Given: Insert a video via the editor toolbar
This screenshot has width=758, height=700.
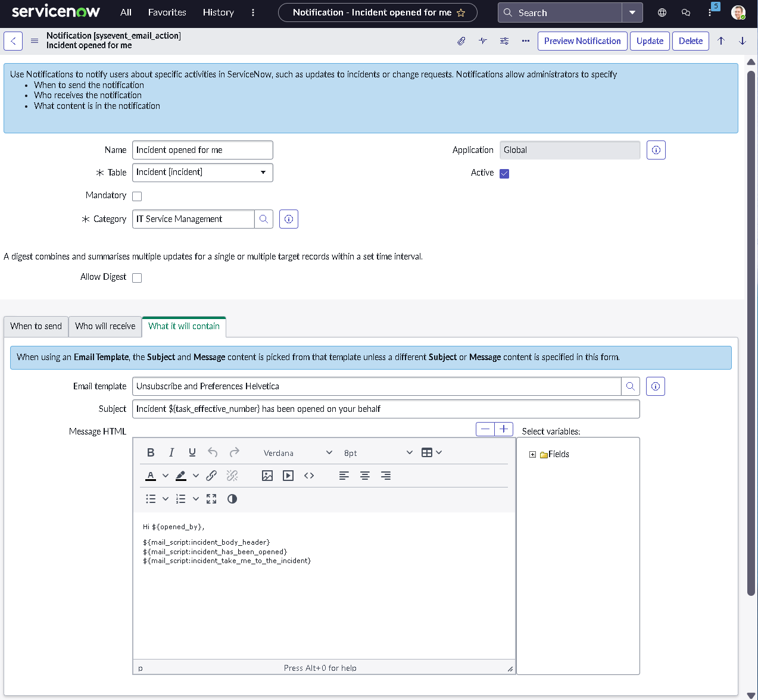Looking at the screenshot, I should click(288, 475).
